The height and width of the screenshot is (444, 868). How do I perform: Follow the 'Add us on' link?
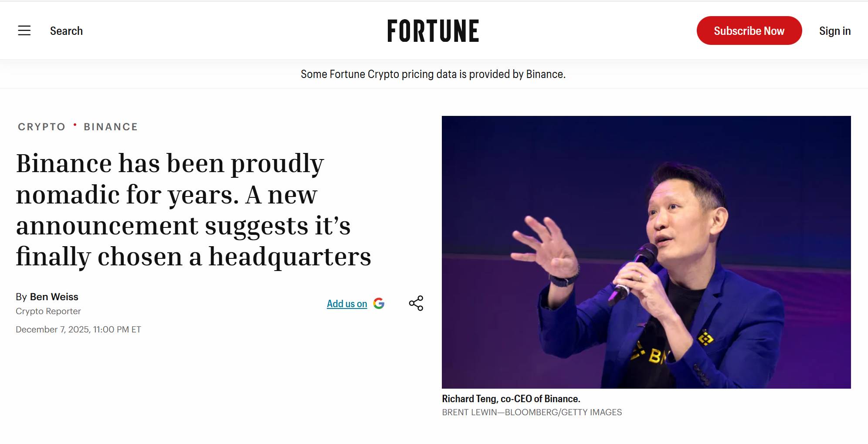click(347, 304)
